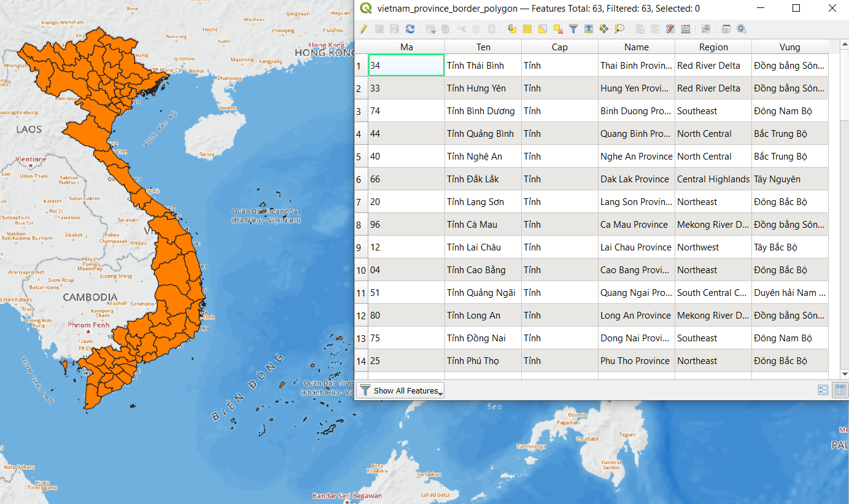Click the Ma cell containing 34
849x504 pixels.
(406, 65)
